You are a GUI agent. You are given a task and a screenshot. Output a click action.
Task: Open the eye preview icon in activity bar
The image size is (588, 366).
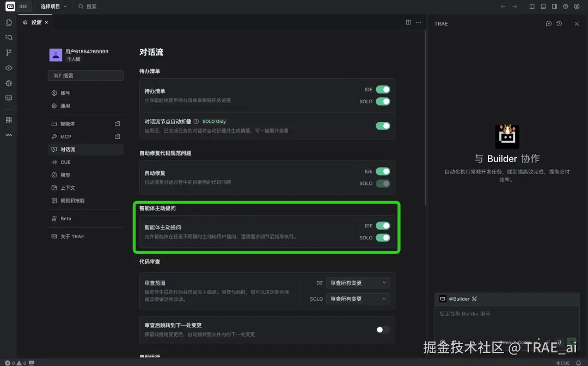pyautogui.click(x=9, y=68)
